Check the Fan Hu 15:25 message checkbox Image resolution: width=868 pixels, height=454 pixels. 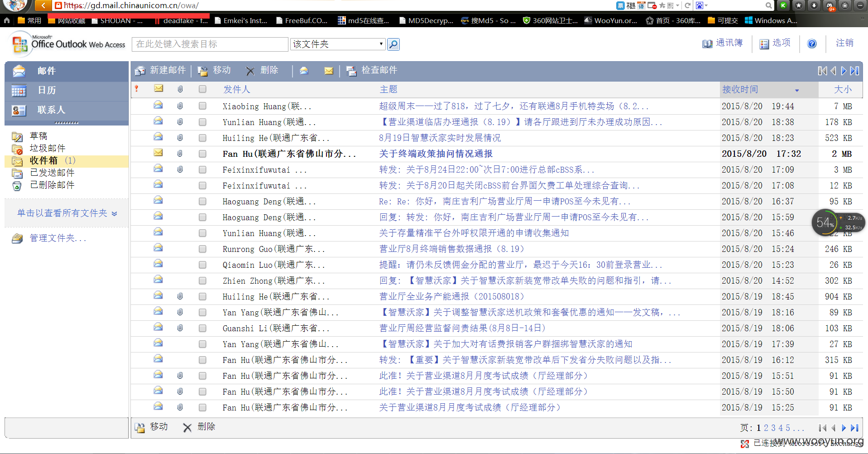(202, 407)
